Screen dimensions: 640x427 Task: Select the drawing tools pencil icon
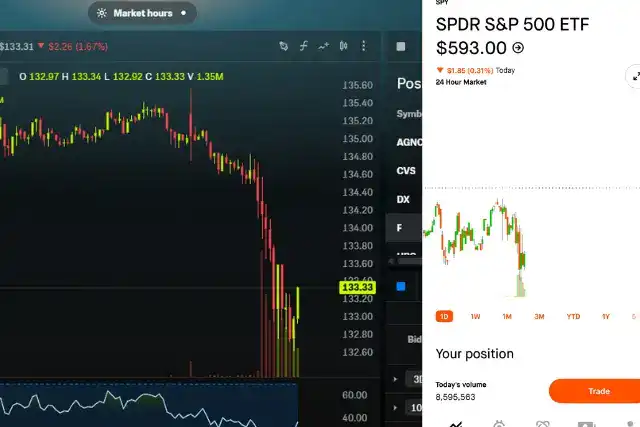click(x=283, y=46)
